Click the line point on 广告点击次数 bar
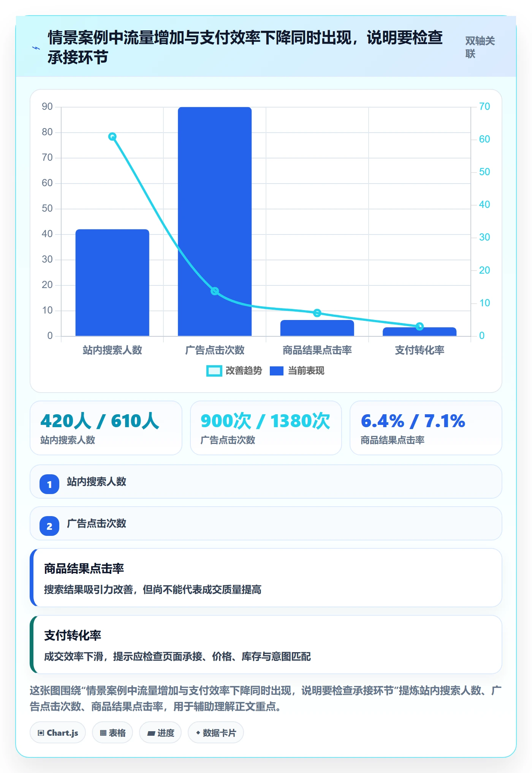 [215, 291]
